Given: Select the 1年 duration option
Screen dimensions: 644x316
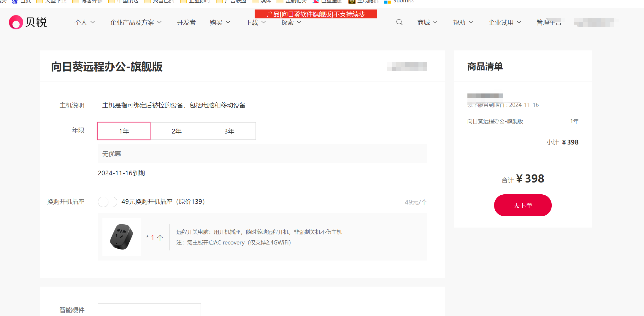Looking at the screenshot, I should point(124,131).
